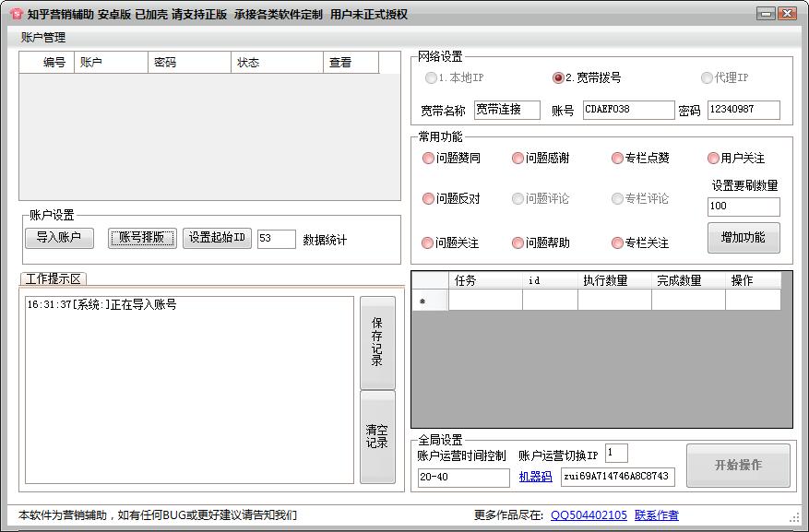Open the 机器码 link
The height and width of the screenshot is (532, 809).
(x=536, y=477)
